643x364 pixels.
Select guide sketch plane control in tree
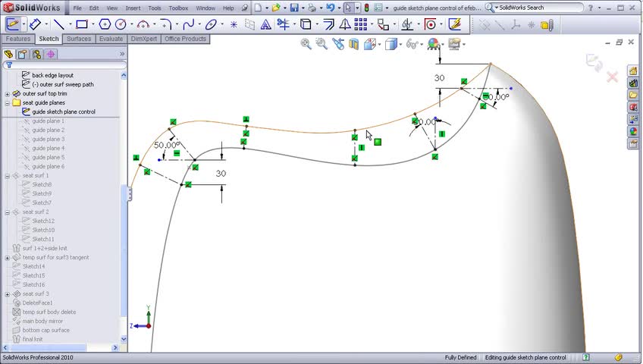[64, 111]
